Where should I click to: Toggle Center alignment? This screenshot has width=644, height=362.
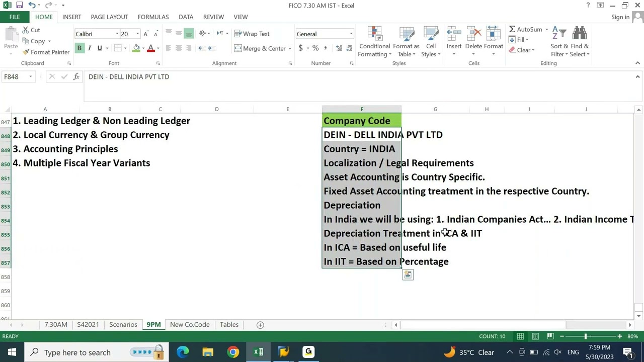click(x=179, y=48)
